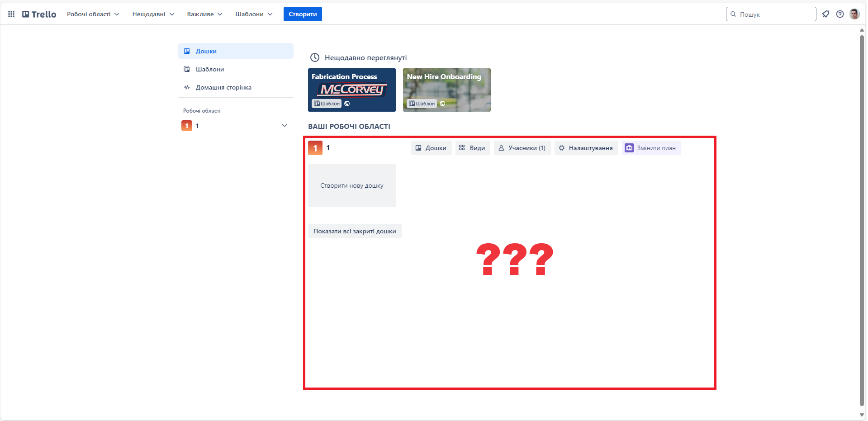Expand the Нещодавні menu
Image resolution: width=868 pixels, height=421 pixels.
pyautogui.click(x=153, y=14)
